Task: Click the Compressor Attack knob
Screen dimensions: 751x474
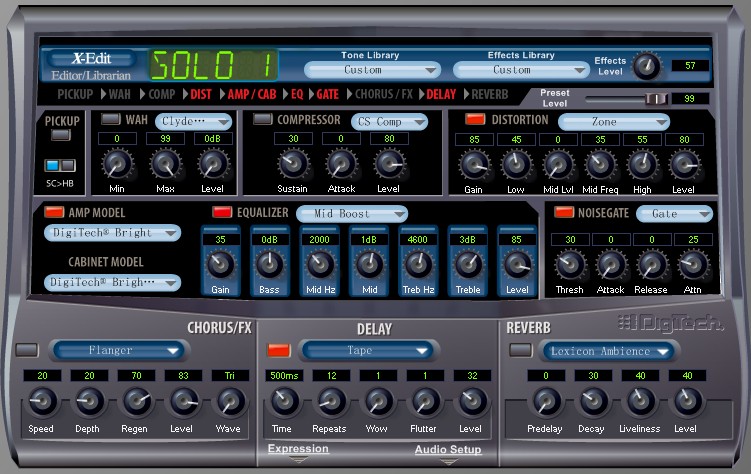Action: pyautogui.click(x=341, y=164)
